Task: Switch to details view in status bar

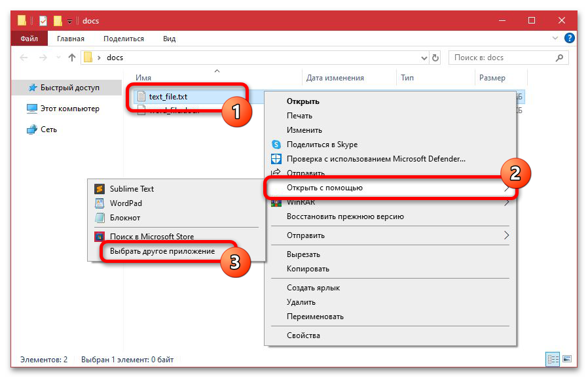Action: click(552, 359)
